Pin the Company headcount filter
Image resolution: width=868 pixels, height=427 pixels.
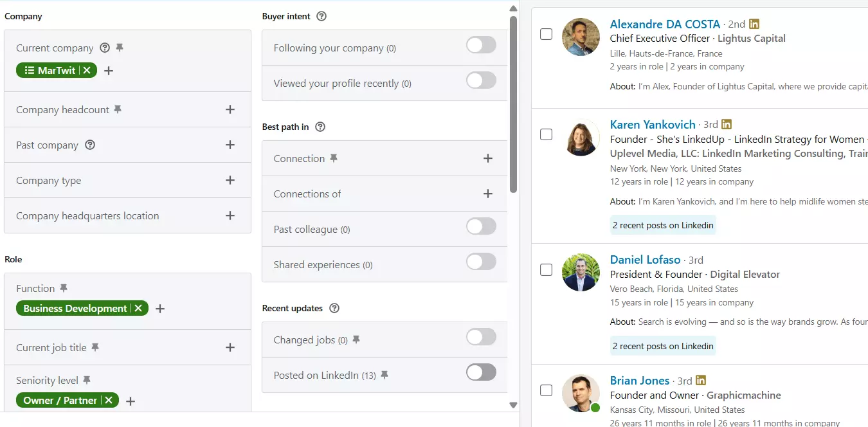pyautogui.click(x=118, y=109)
